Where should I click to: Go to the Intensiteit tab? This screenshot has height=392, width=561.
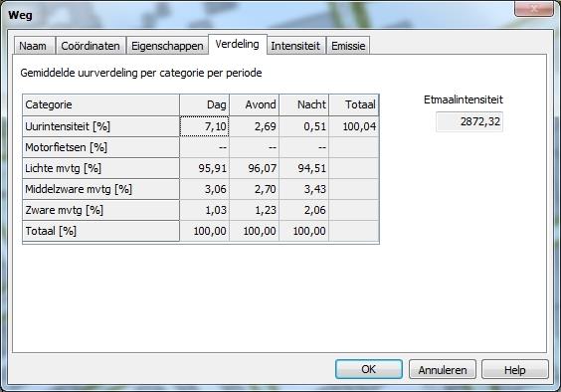click(x=295, y=46)
